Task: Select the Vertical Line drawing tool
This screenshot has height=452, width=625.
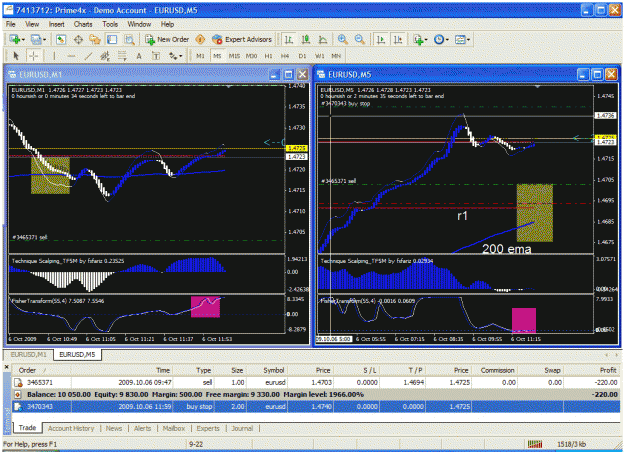Action: (54, 56)
